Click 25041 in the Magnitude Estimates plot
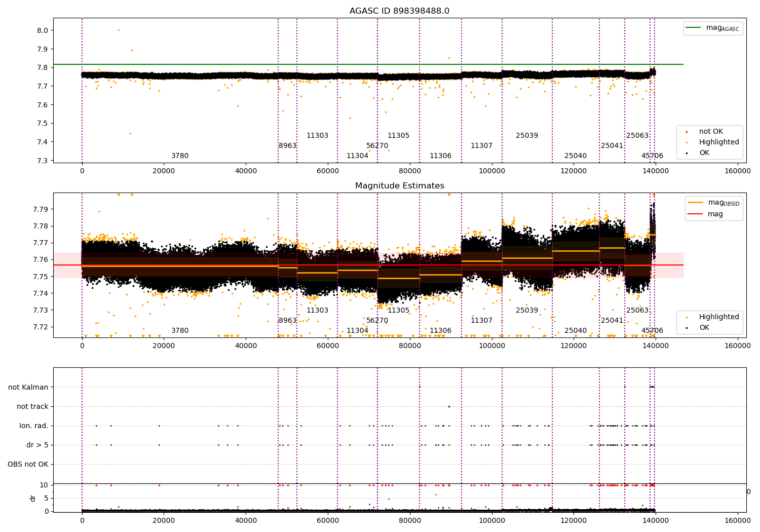760x532 pixels. coord(612,320)
